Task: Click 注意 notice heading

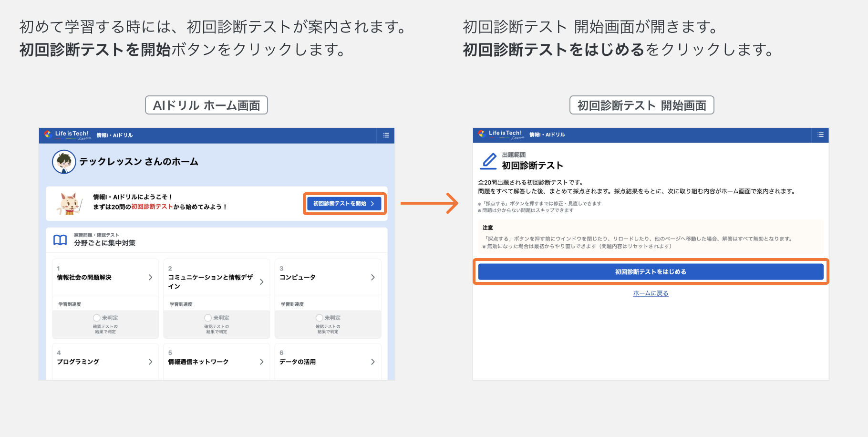Action: pos(487,228)
